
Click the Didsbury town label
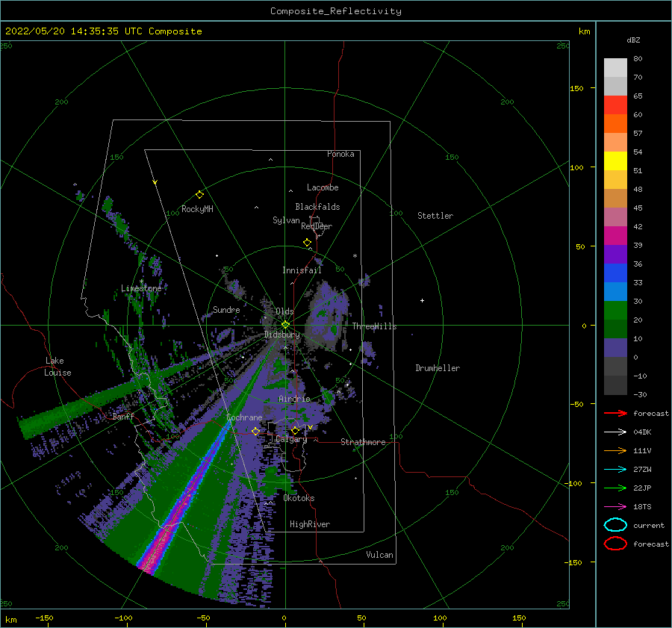(x=282, y=335)
